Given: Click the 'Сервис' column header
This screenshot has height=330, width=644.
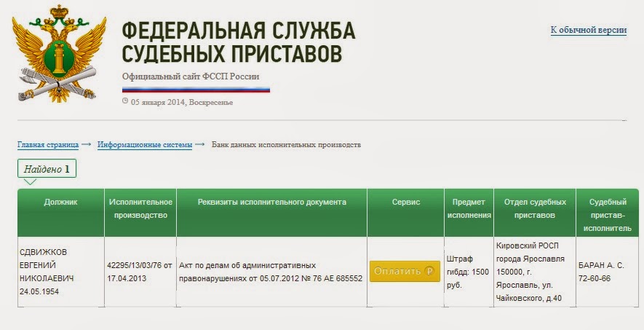Looking at the screenshot, I should pos(406,213).
